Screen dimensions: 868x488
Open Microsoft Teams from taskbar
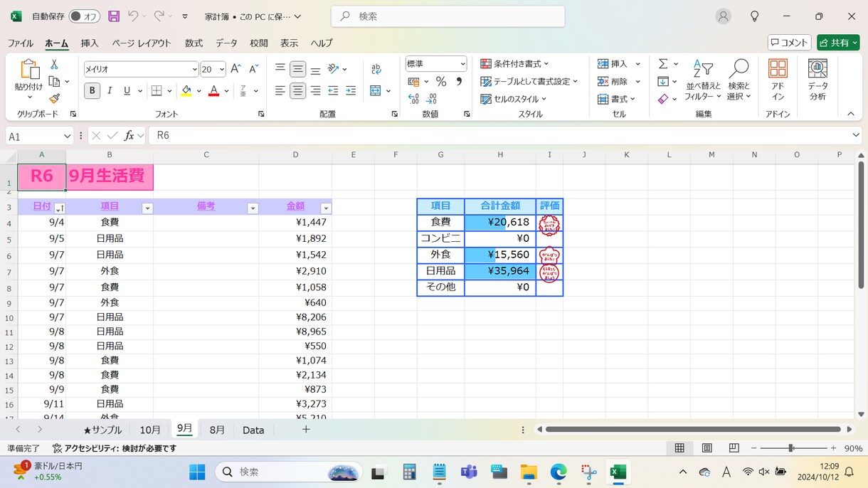(469, 472)
